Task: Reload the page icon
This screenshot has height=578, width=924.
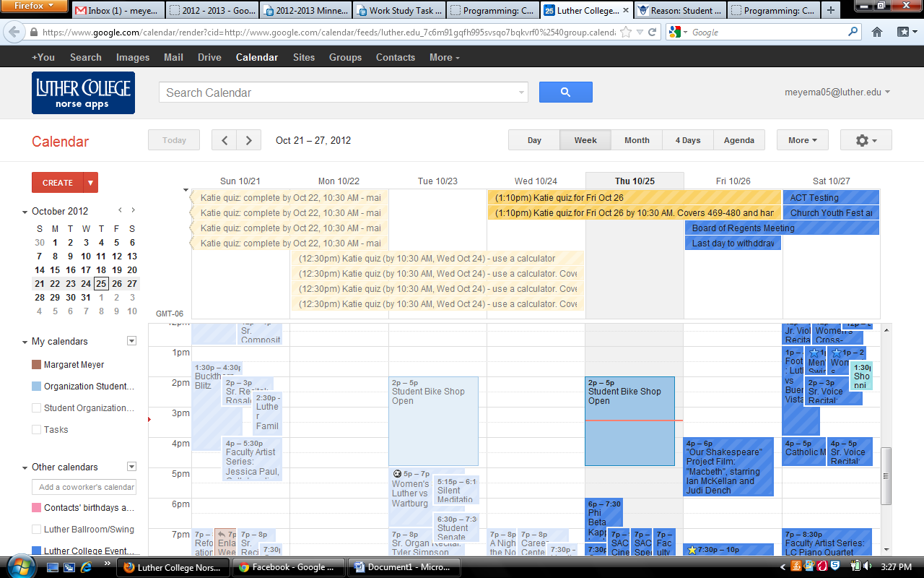Action: point(652,33)
